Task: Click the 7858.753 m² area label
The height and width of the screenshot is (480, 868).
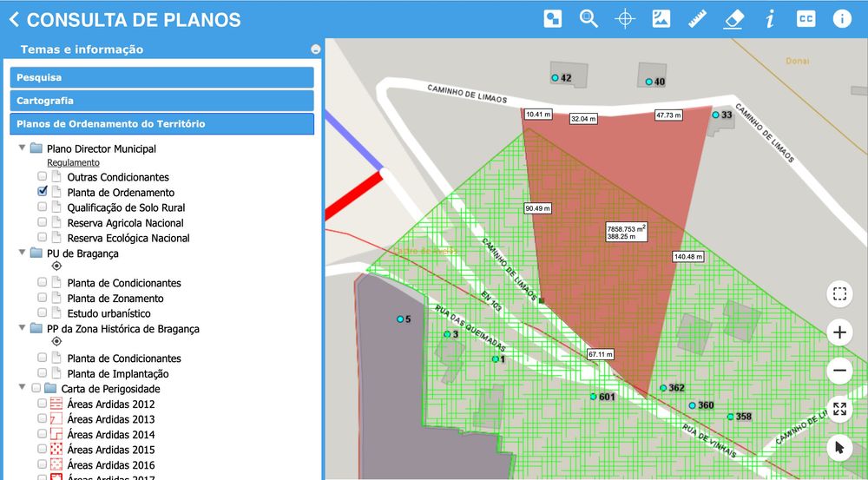Action: tap(626, 232)
